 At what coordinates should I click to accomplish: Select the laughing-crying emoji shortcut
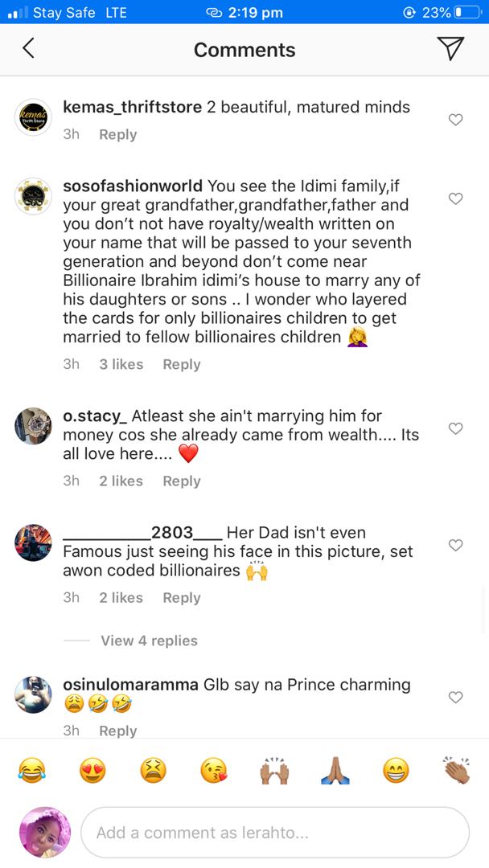point(33,769)
